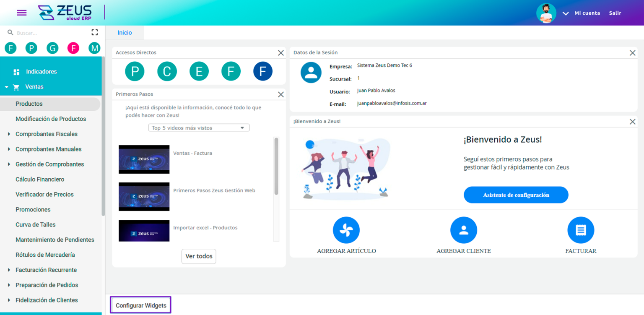The image size is (644, 315).
Task: Click the fullscreen expand icon beside search
Action: 95,32
